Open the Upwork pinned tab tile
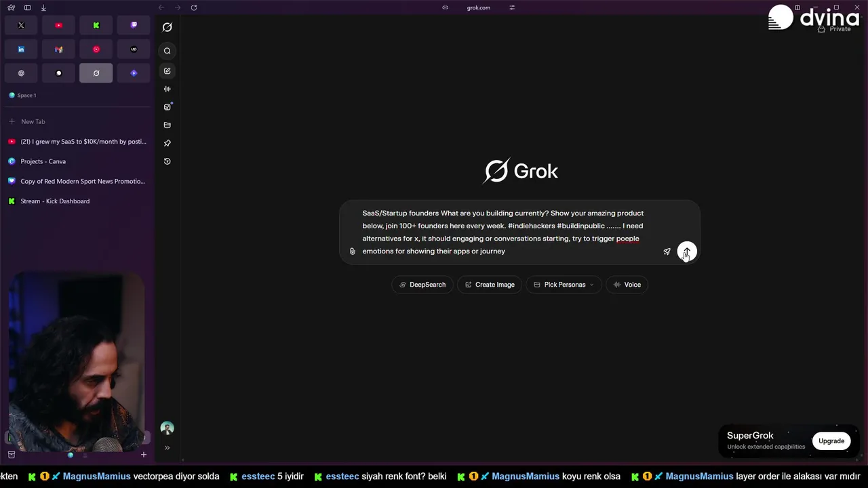Image resolution: width=868 pixels, height=488 pixels. coord(134,49)
